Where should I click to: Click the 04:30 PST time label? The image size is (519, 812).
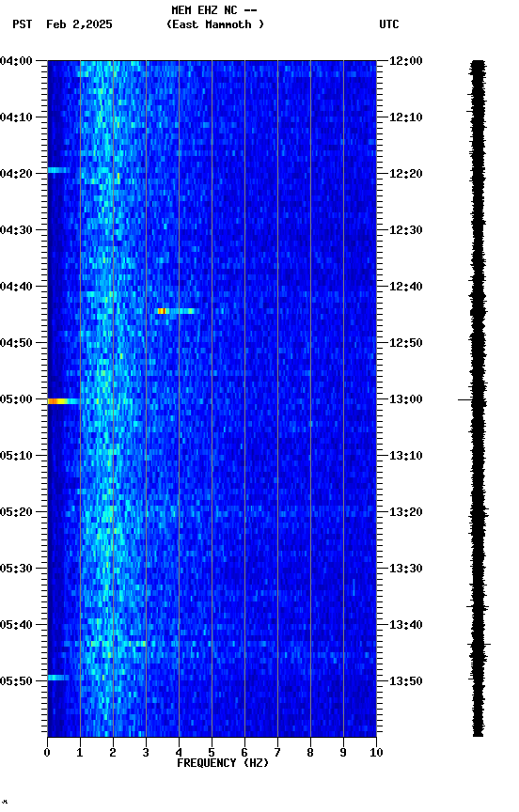pos(16,230)
